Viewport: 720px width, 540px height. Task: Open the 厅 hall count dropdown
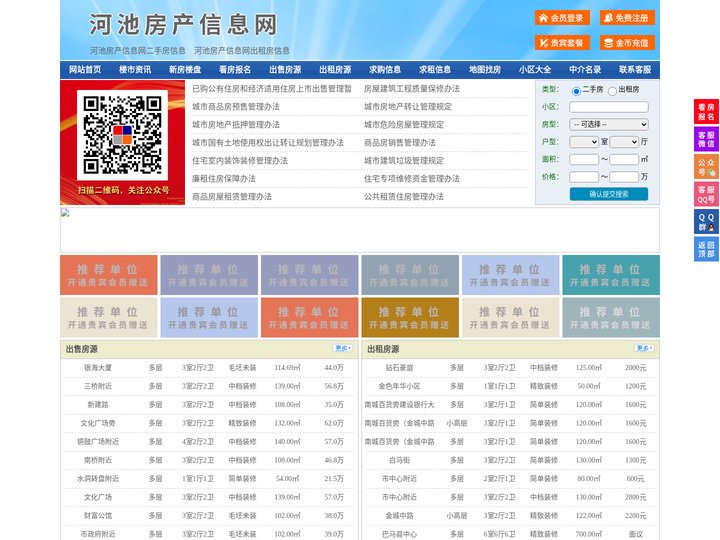tap(624, 142)
